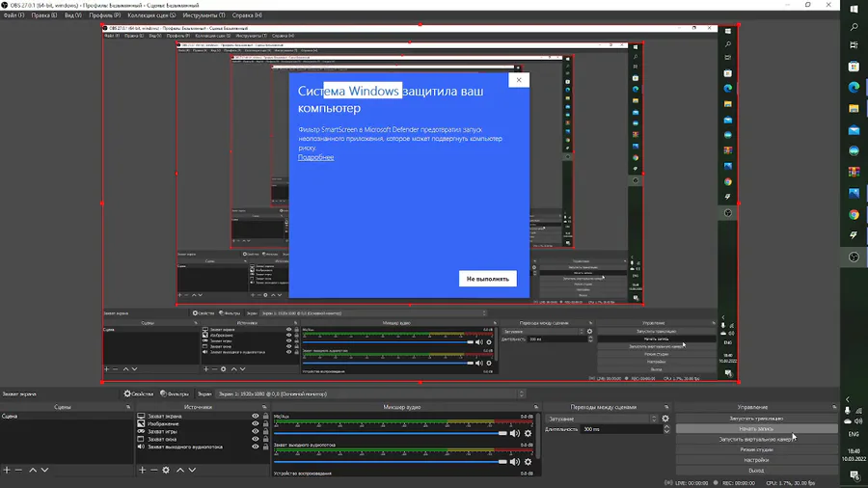Lock the Захват окна source
The height and width of the screenshot is (488, 868).
pyautogui.click(x=266, y=440)
